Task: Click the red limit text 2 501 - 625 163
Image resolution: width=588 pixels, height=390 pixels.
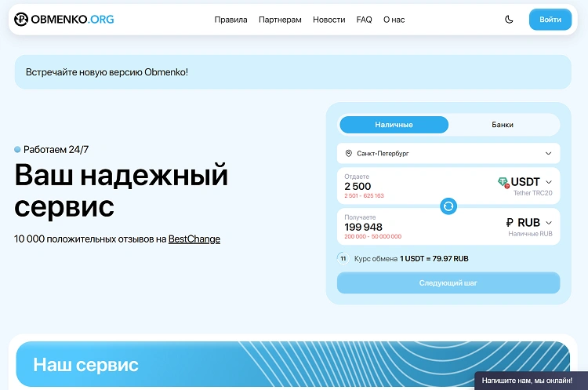Action: click(364, 195)
